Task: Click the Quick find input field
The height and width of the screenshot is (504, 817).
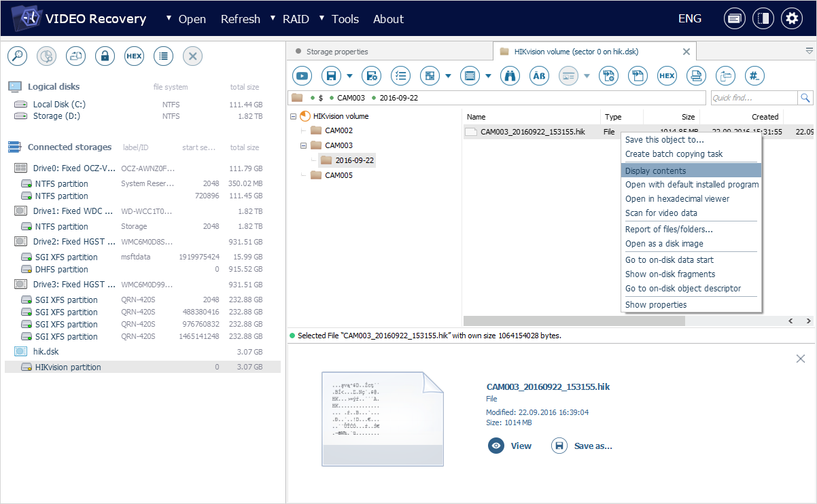Action: click(x=754, y=98)
